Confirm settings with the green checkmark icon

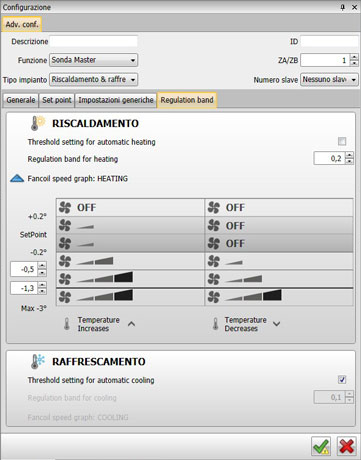coord(321,446)
